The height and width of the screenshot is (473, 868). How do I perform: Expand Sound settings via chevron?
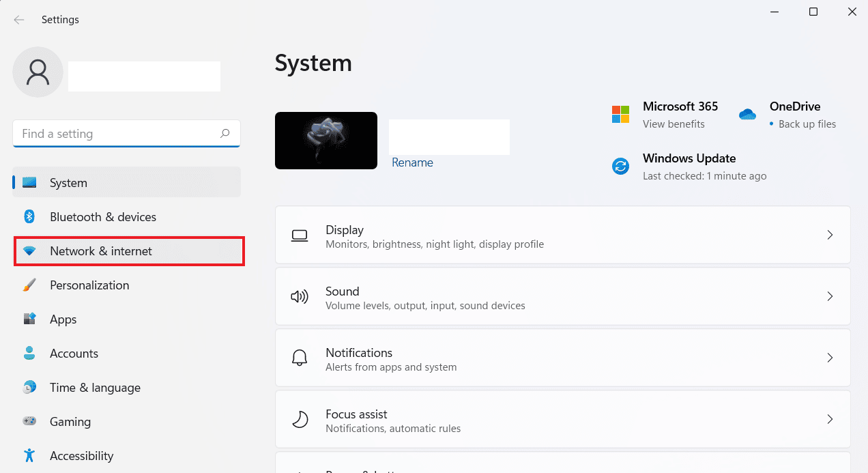tap(830, 296)
